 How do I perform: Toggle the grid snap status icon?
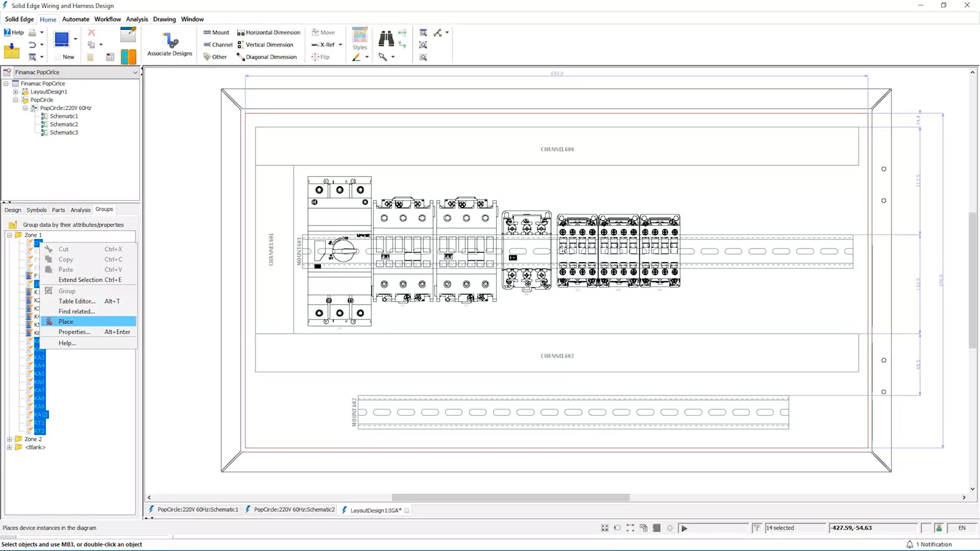point(605,528)
